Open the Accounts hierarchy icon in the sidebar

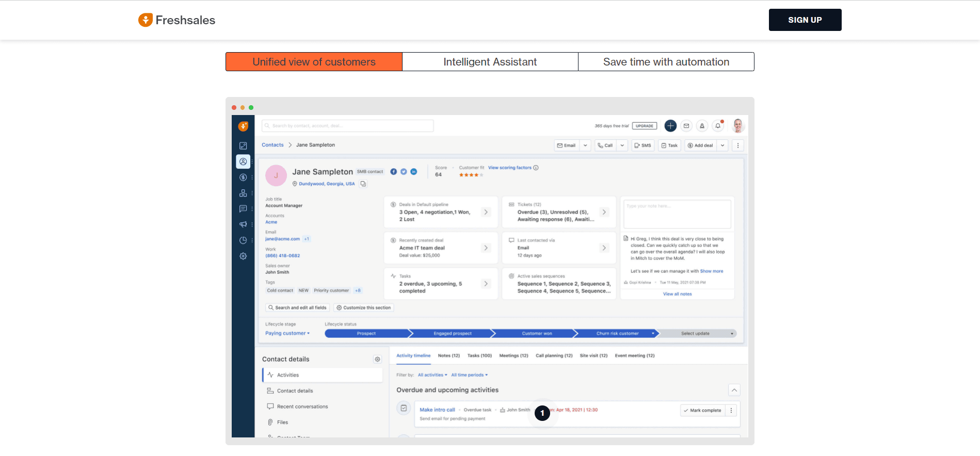pyautogui.click(x=243, y=193)
